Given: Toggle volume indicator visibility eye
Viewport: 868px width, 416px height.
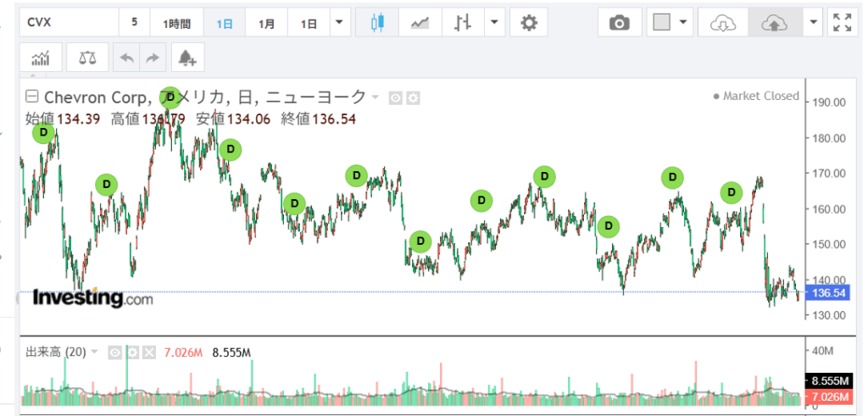Looking at the screenshot, I should click(x=114, y=352).
